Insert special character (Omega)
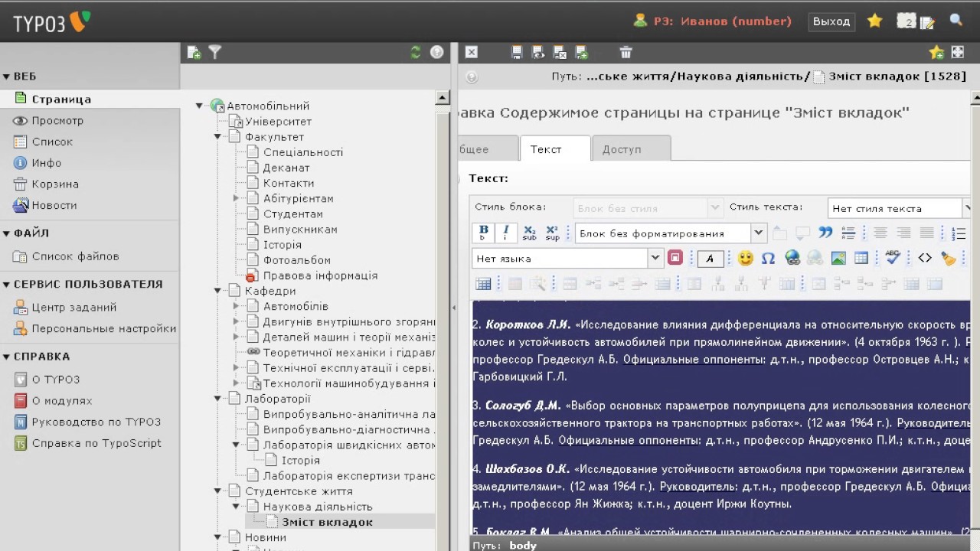This screenshot has width=980, height=551. (768, 258)
